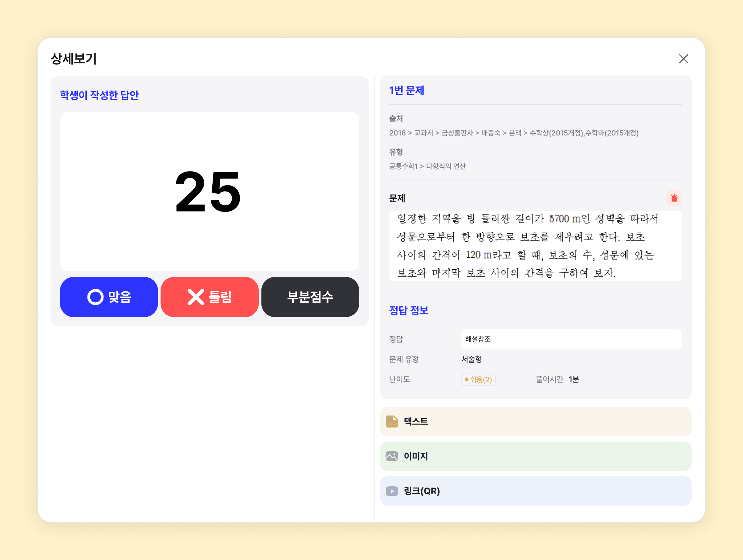Click the problem text image
The image size is (743, 560).
pos(535,246)
